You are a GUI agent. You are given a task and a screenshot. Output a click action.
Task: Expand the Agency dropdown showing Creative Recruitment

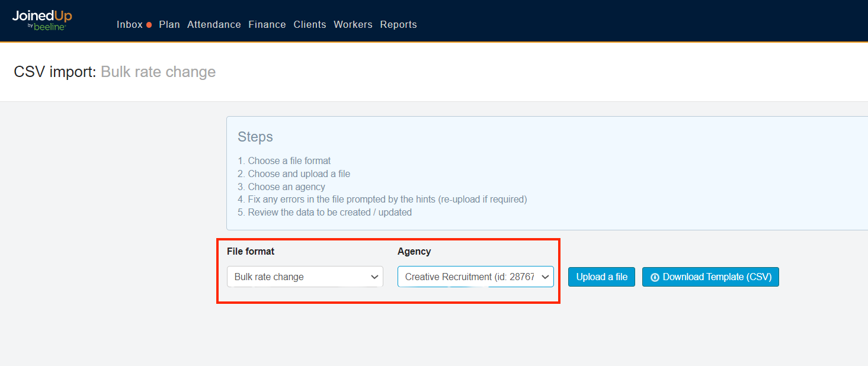475,277
